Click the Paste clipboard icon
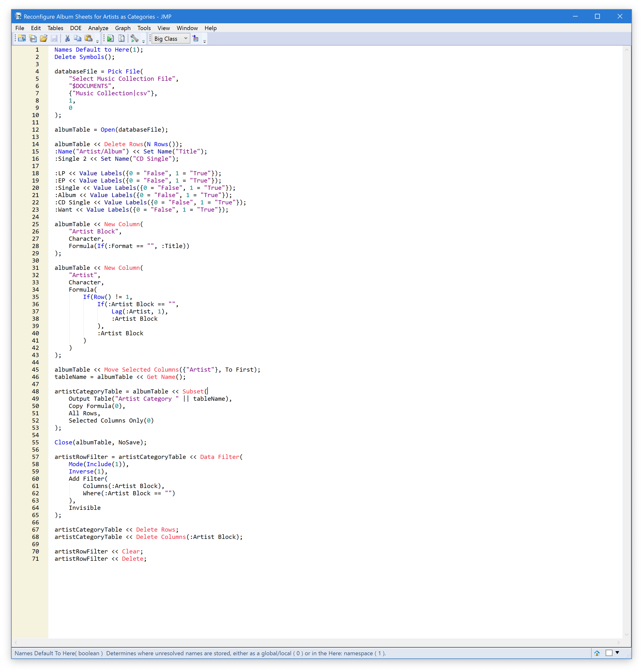This screenshot has width=643, height=672. [x=88, y=38]
